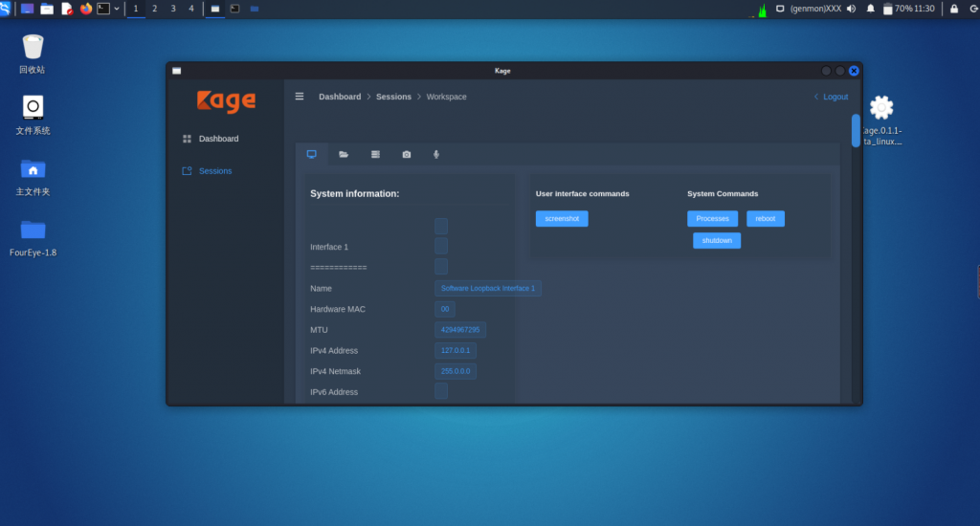Open the text editor taskbar launcher

(67, 9)
